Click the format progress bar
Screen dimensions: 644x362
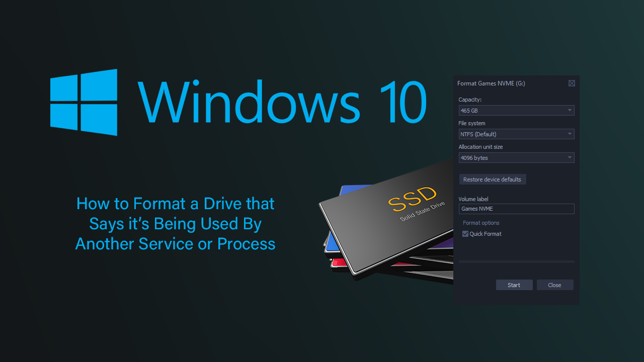click(516, 261)
